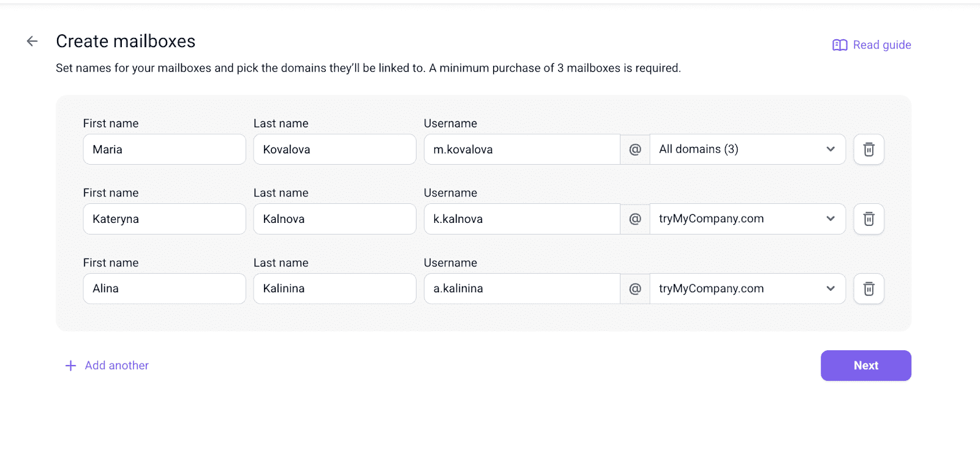This screenshot has height=458, width=980.
Task: Click the Add another link
Action: tap(116, 366)
